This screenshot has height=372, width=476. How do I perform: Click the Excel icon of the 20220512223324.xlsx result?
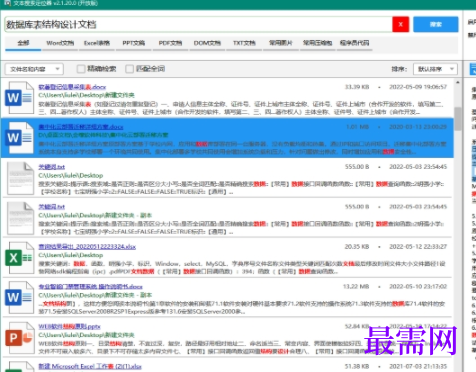pyautogui.click(x=20, y=258)
